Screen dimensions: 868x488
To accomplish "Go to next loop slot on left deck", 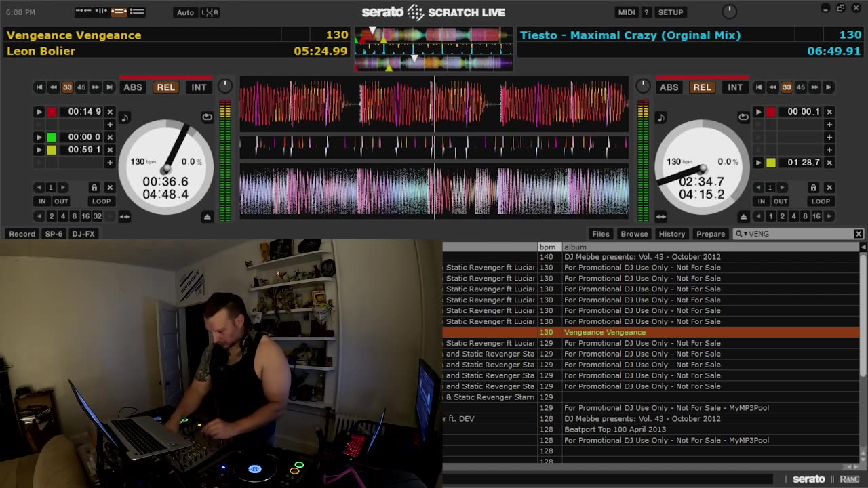I will [x=62, y=188].
